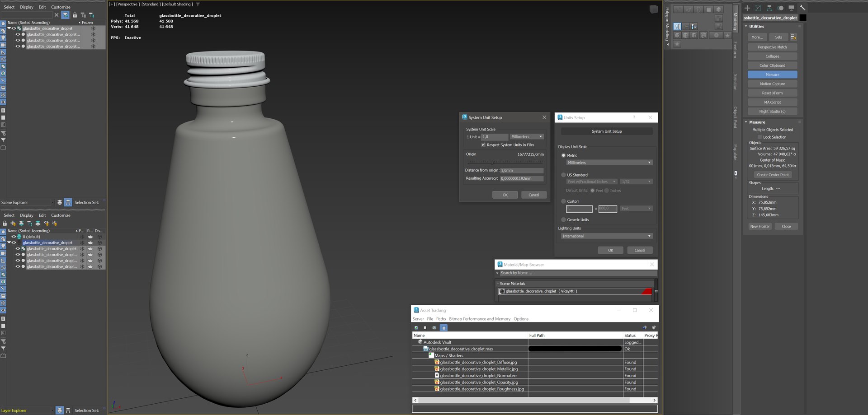Collapse the Measure rollout

(x=746, y=122)
